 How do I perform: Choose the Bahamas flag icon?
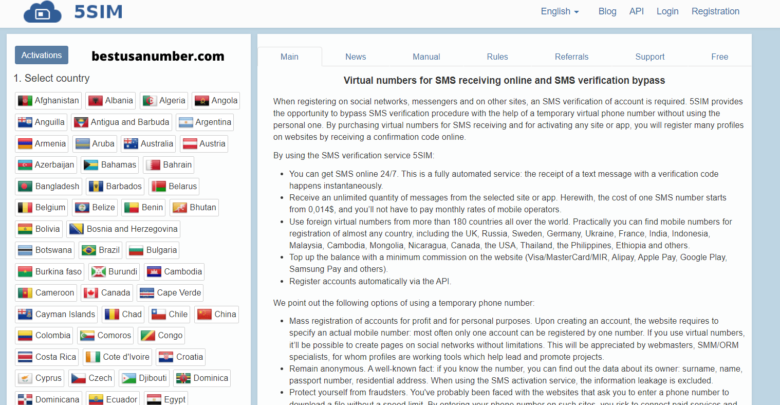click(91, 165)
